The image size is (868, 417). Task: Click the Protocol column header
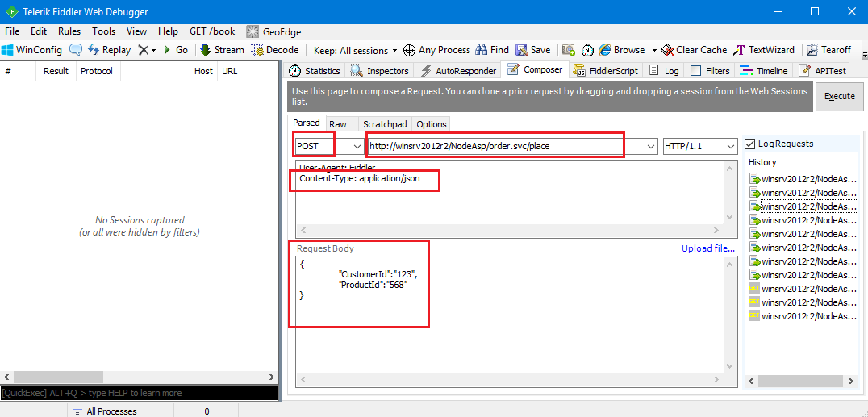tap(98, 71)
